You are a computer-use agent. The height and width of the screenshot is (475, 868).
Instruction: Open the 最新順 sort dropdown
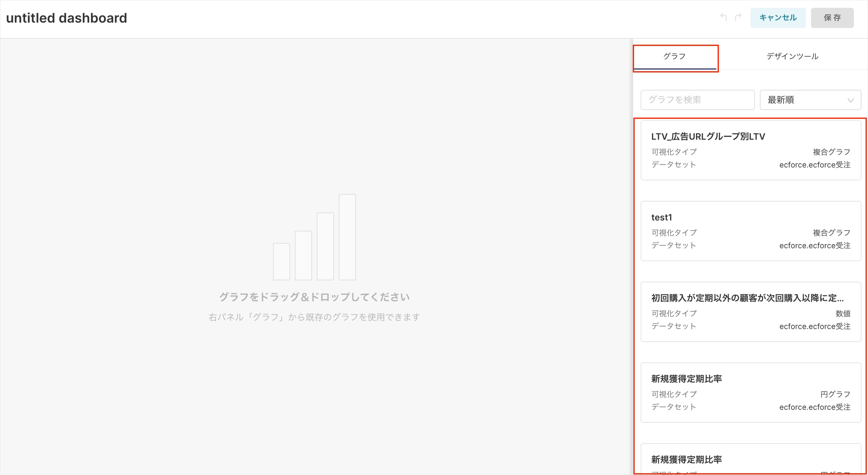point(810,100)
